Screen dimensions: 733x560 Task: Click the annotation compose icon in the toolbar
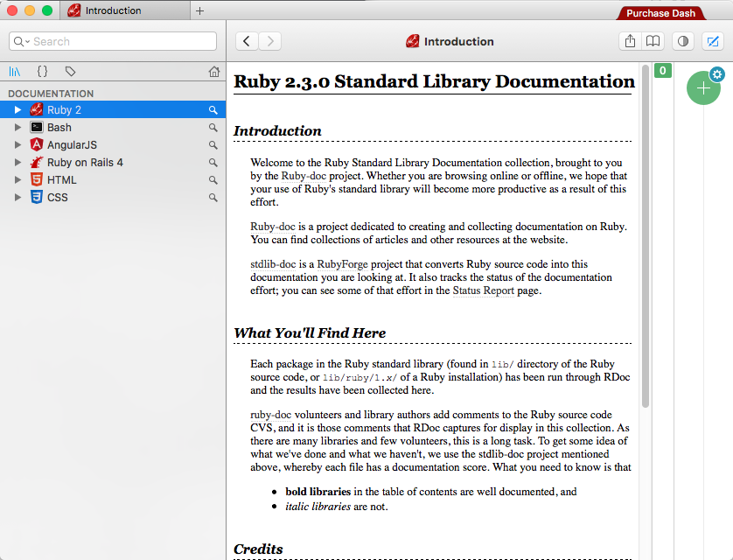712,41
